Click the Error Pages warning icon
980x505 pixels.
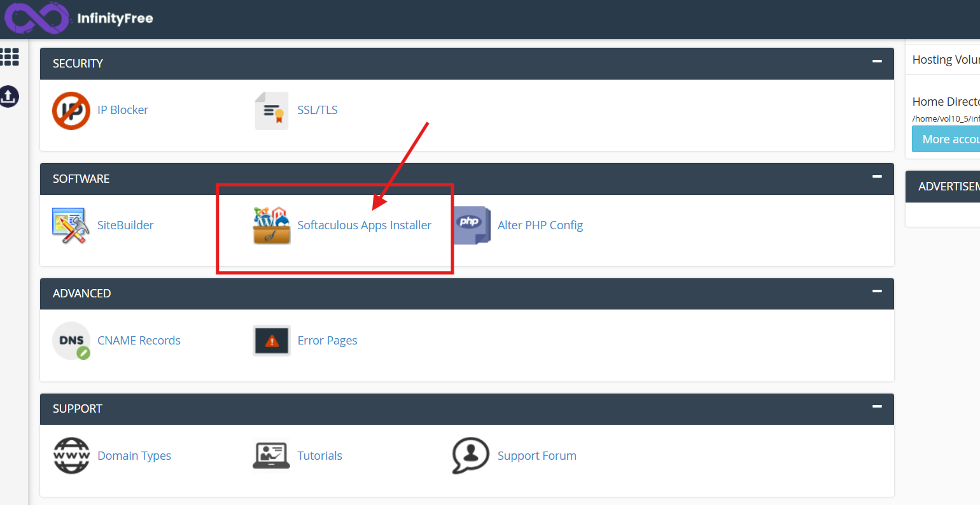point(272,341)
